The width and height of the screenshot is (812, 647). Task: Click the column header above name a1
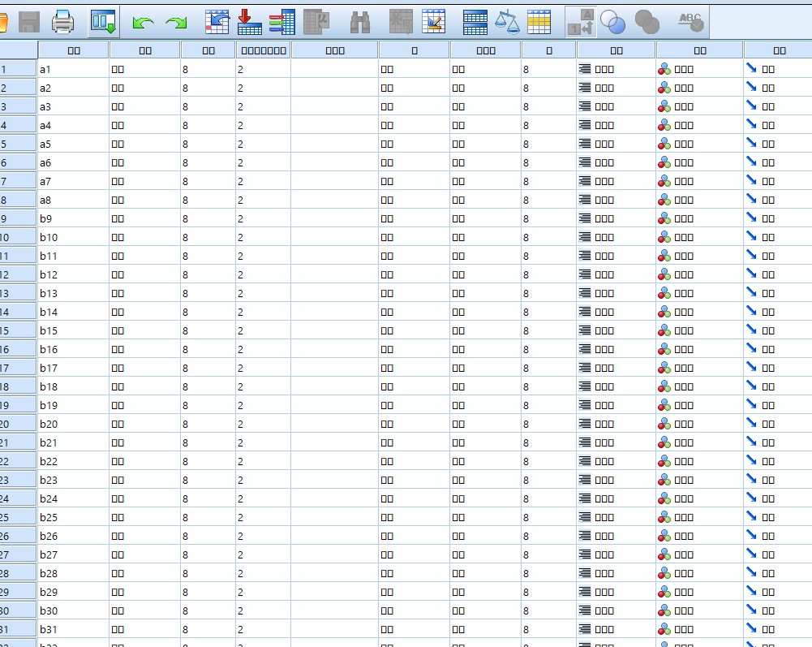click(74, 50)
